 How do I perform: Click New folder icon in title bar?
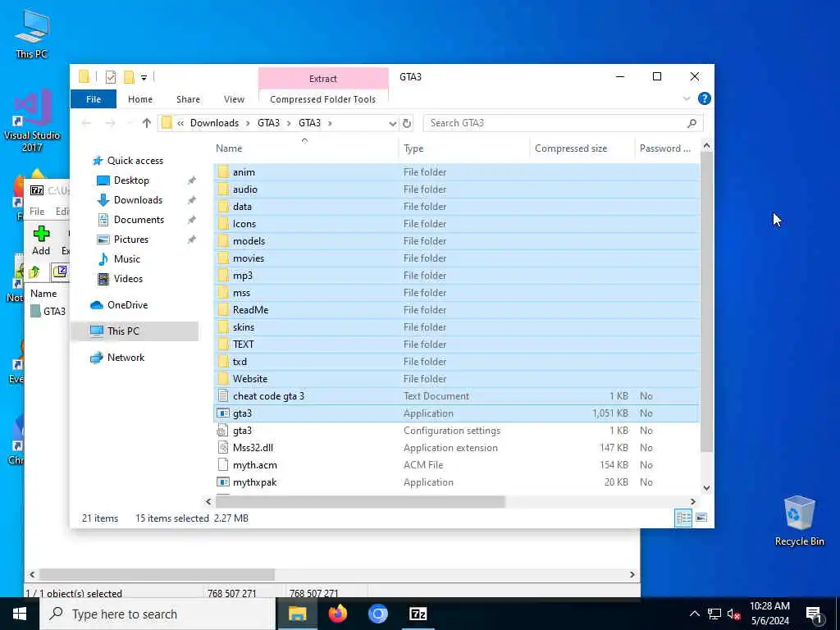tap(129, 77)
